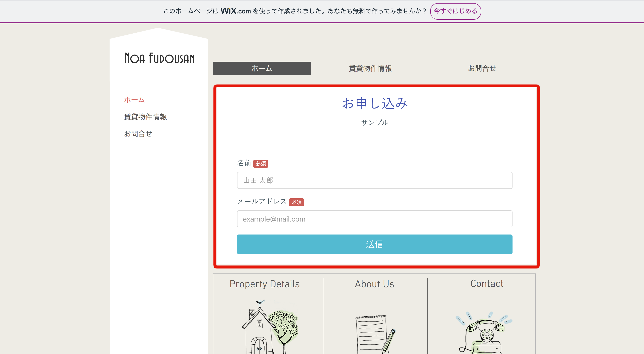Select the ホーム tab in top navigation
This screenshot has width=644, height=354.
261,68
